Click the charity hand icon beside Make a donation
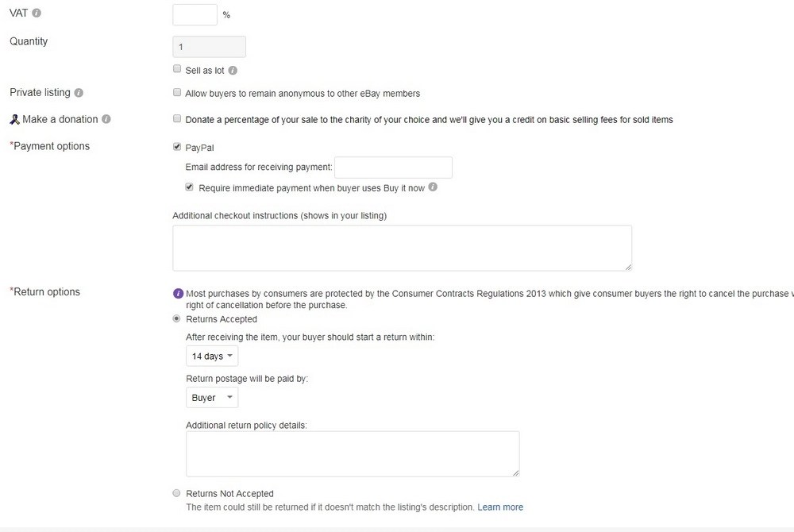Screen dimensions: 794x532 tap(13, 118)
